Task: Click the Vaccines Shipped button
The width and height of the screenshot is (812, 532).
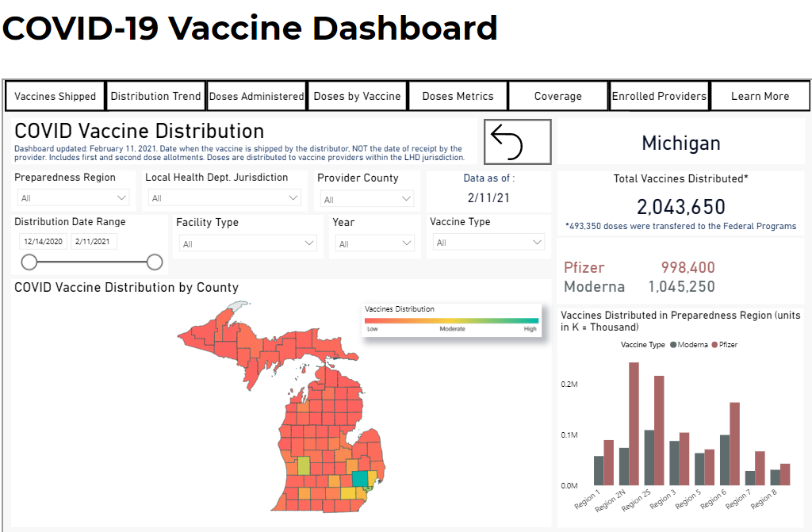Action: 55,95
